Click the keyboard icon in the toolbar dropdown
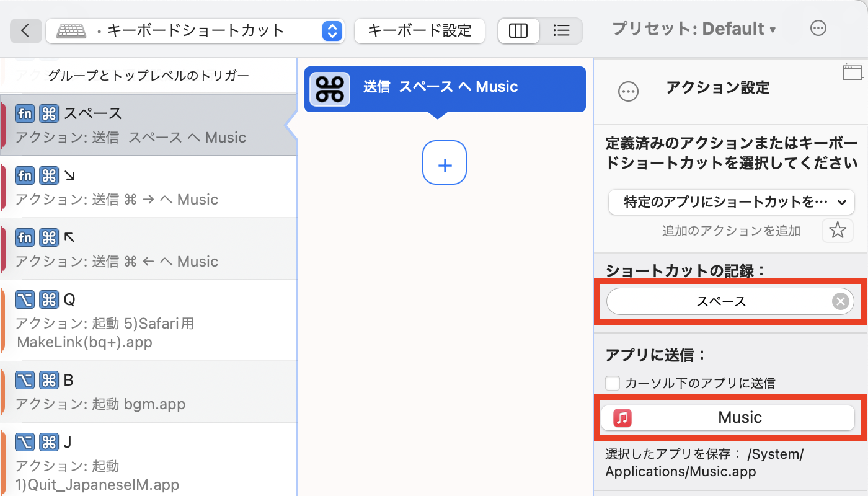868x496 pixels. click(73, 31)
